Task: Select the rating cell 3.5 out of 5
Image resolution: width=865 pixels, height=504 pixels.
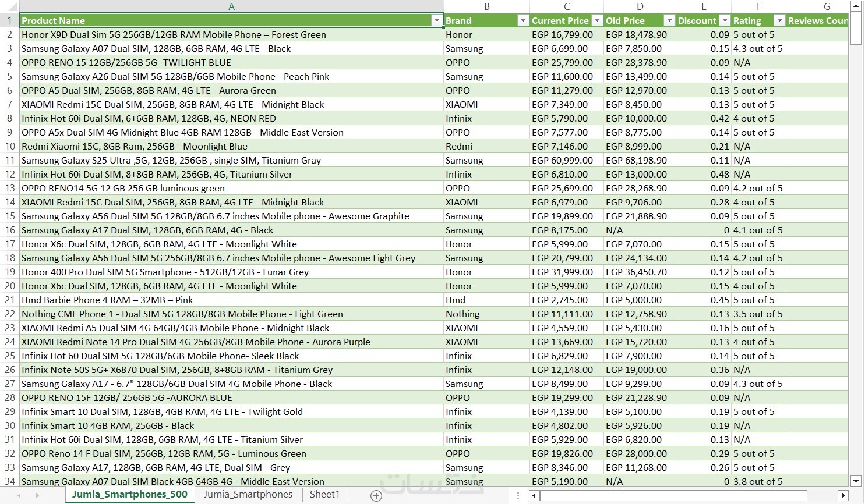Action: coord(759,314)
